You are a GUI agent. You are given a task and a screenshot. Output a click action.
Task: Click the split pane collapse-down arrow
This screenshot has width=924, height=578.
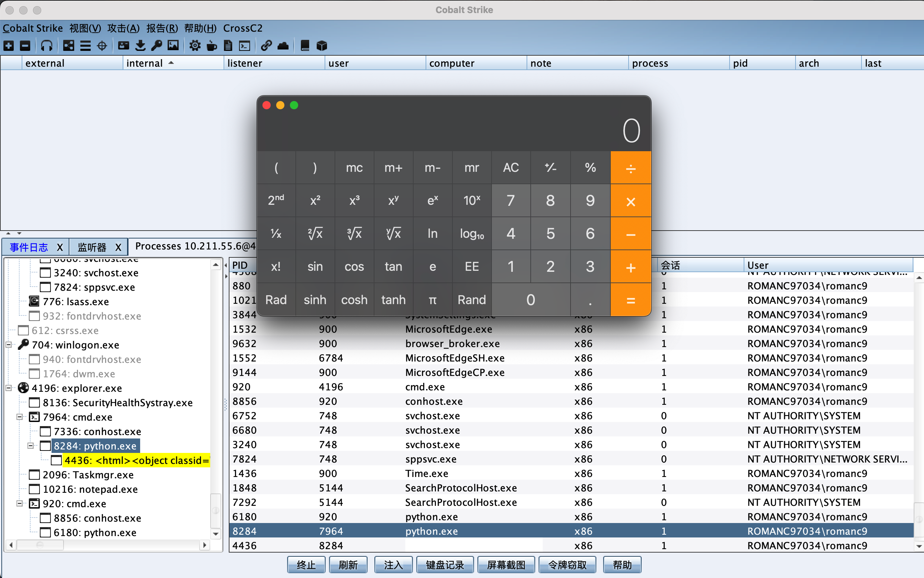(19, 233)
